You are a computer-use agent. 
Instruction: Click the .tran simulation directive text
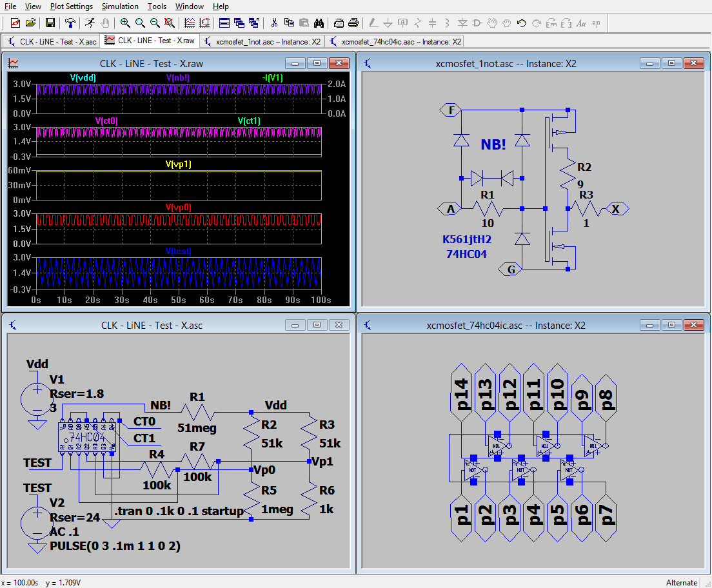[179, 511]
